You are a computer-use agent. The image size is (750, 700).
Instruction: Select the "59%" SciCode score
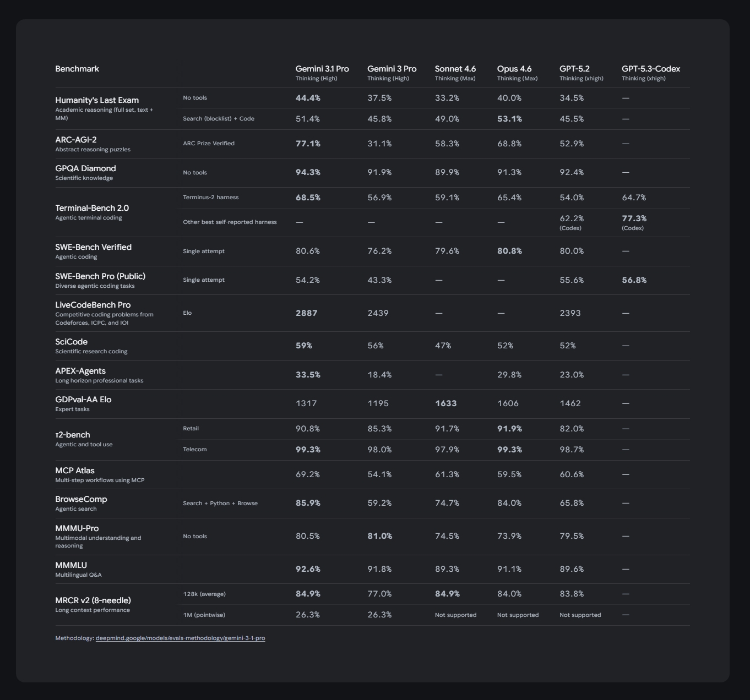(x=304, y=346)
